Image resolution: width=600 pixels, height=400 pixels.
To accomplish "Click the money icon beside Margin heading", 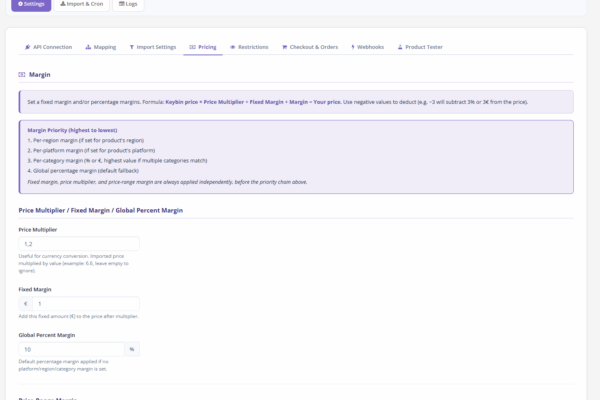I will 22,75.
